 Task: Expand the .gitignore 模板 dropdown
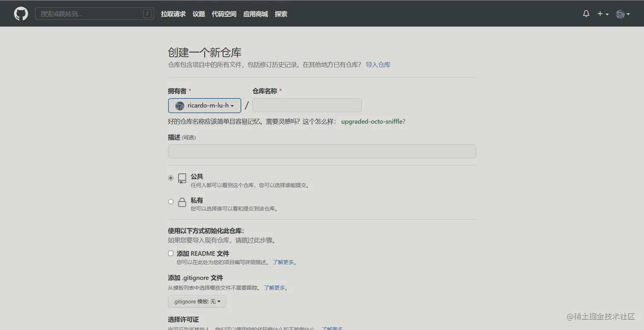(197, 301)
